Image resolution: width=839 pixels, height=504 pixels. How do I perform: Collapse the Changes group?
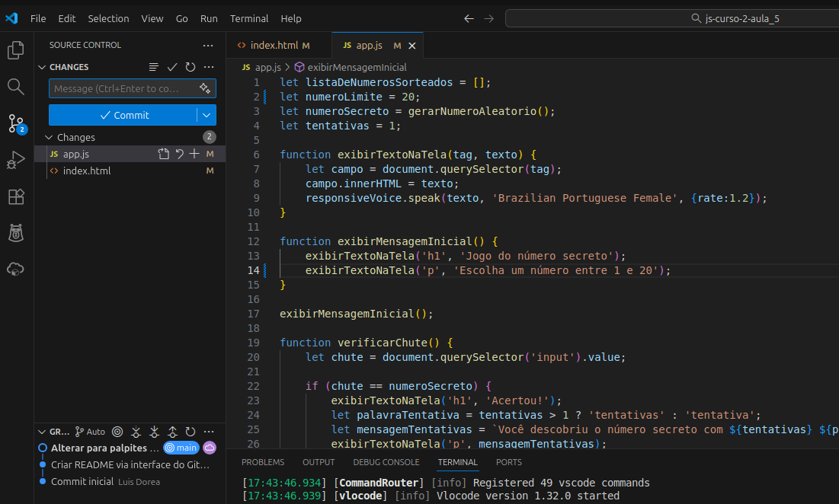50,137
